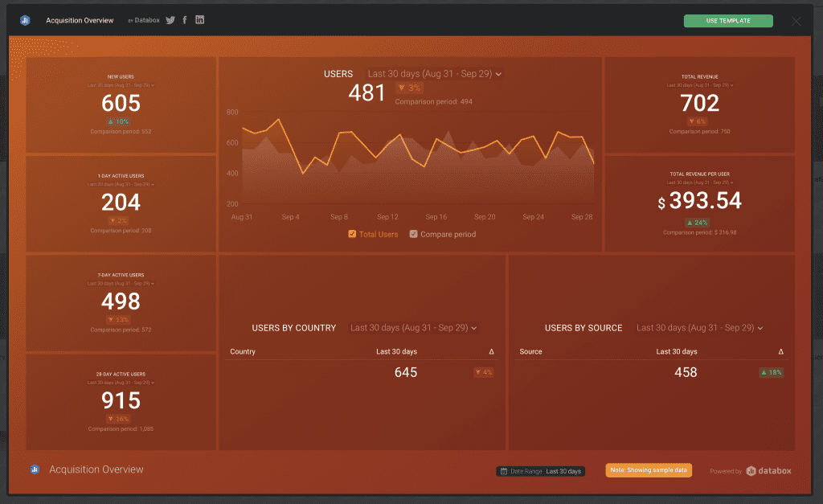Click the 28-Day Active Users down 16% badge
The width and height of the screenshot is (823, 504).
[x=119, y=419]
